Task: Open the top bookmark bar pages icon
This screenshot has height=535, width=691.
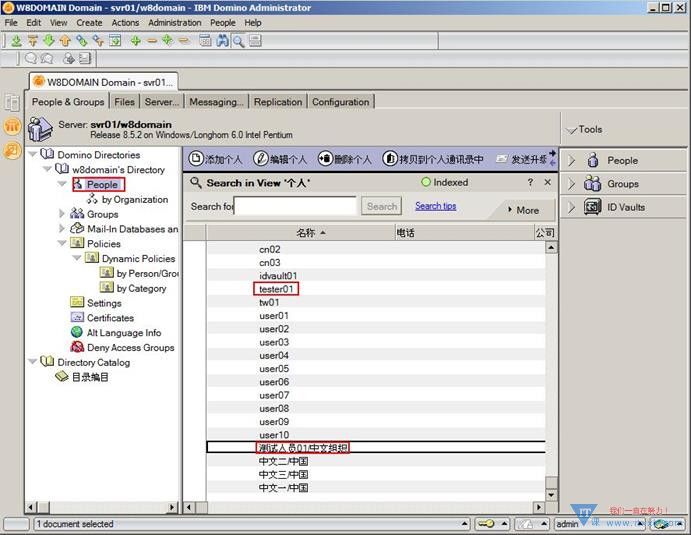Action: click(x=12, y=102)
